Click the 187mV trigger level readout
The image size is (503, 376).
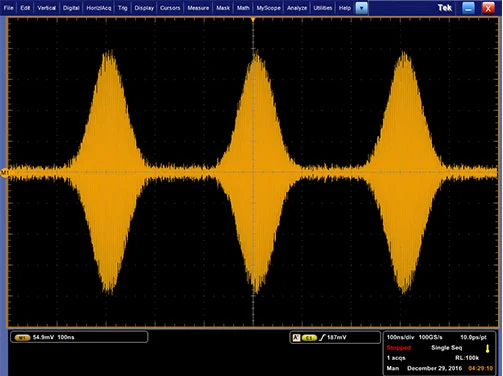(337, 338)
